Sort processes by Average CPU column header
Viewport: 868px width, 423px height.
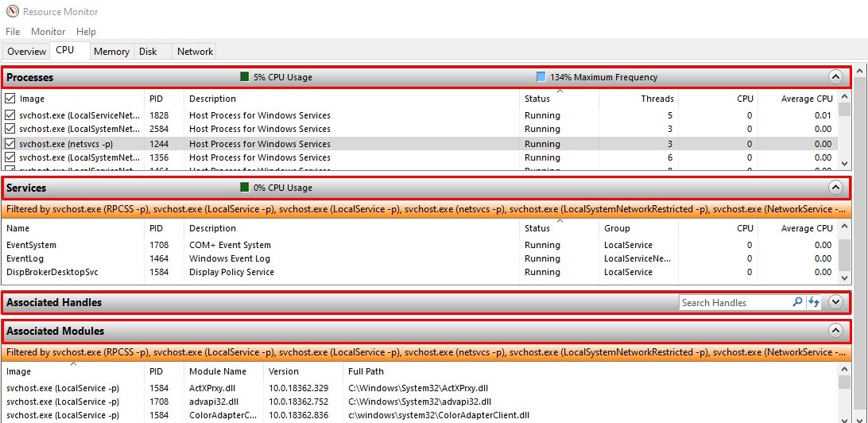[x=797, y=99]
